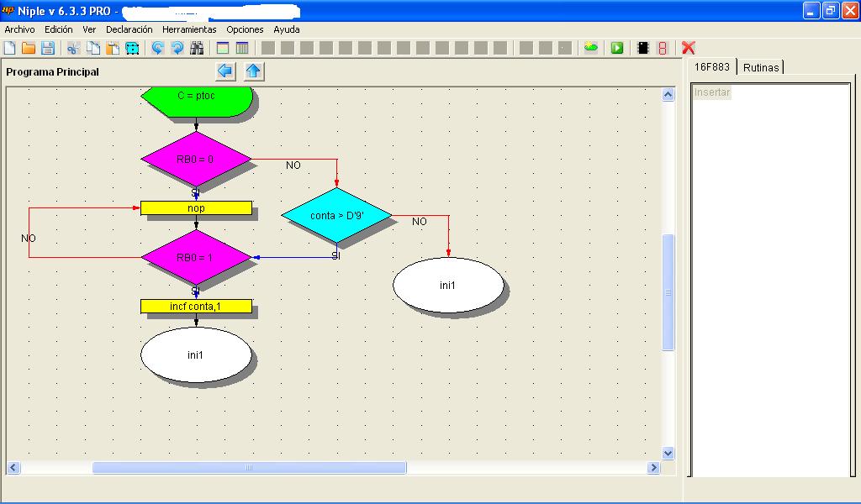Click the black microcontroller chip icon
The width and height of the screenshot is (861, 504).
tap(642, 48)
